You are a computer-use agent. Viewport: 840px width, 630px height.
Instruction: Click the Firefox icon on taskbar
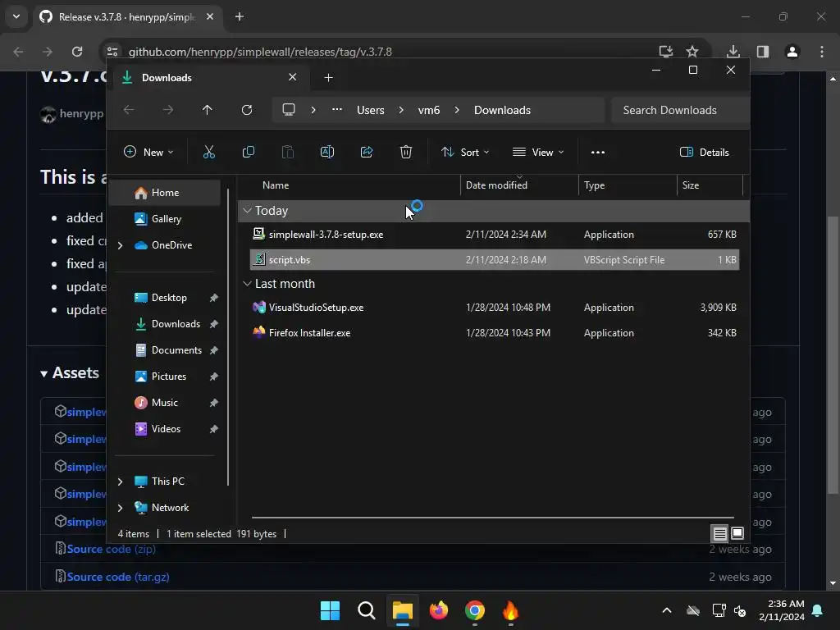439,610
